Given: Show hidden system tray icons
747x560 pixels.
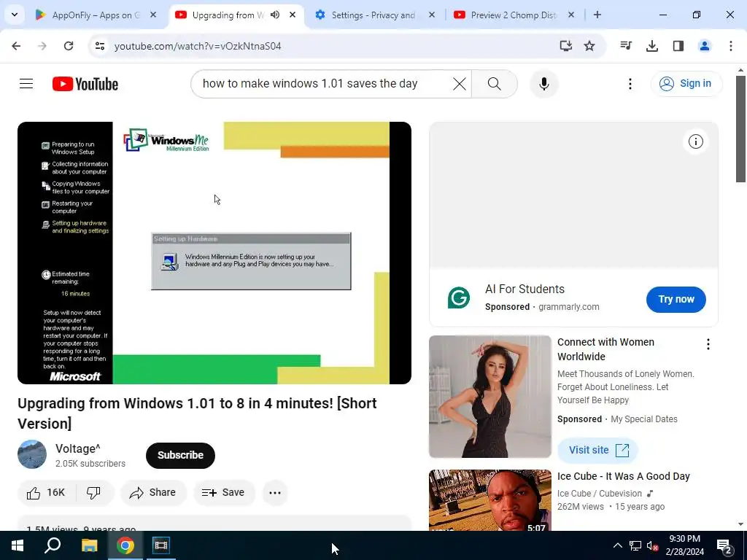Looking at the screenshot, I should [x=617, y=545].
